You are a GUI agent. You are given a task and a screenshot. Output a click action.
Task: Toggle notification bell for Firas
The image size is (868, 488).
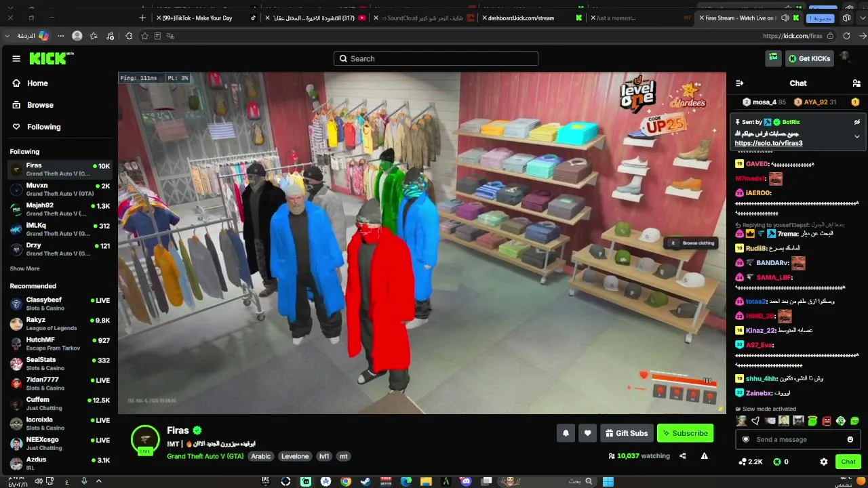click(566, 433)
